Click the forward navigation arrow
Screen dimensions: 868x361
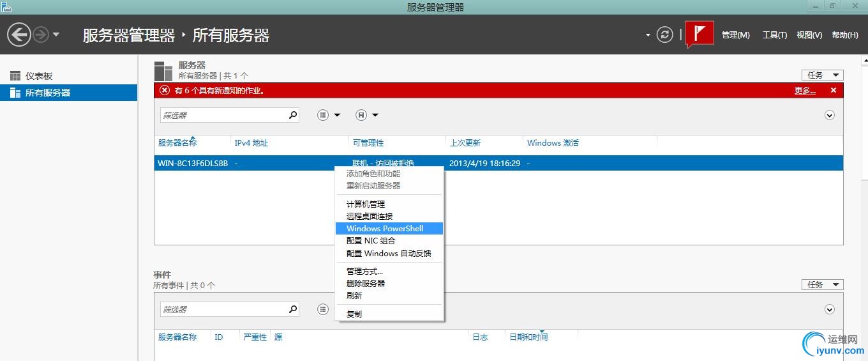[41, 35]
